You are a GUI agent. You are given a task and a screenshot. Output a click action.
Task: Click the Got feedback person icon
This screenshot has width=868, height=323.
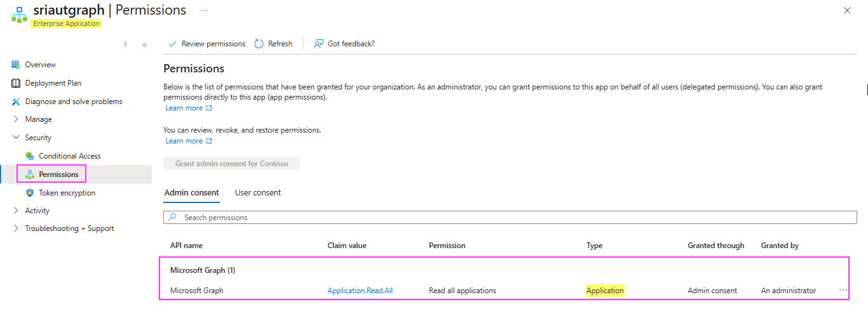(x=319, y=44)
